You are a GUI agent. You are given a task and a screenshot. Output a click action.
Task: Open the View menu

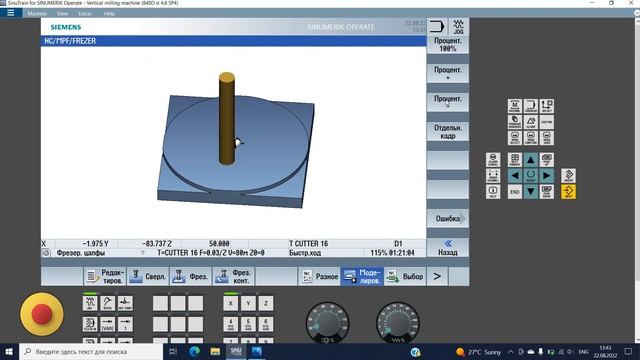(62, 13)
